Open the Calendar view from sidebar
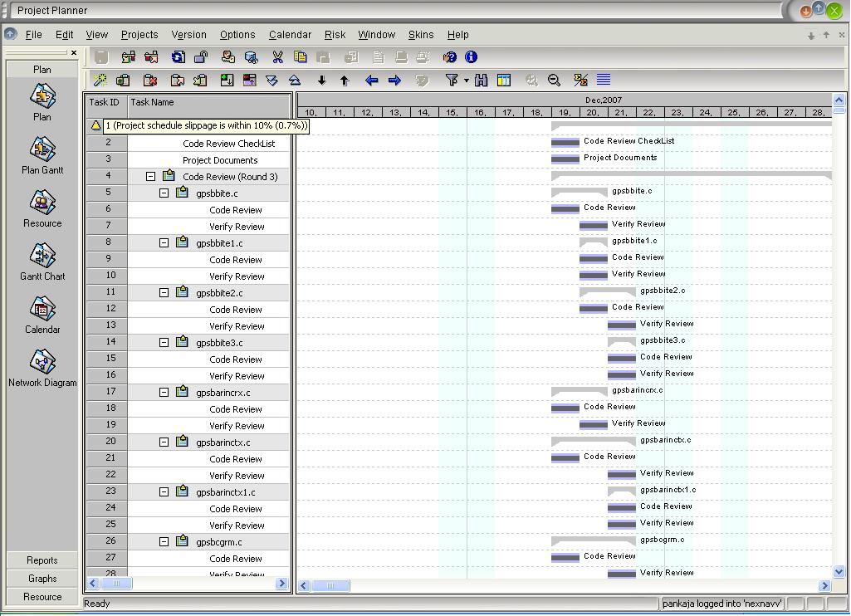851x616 pixels. tap(42, 315)
